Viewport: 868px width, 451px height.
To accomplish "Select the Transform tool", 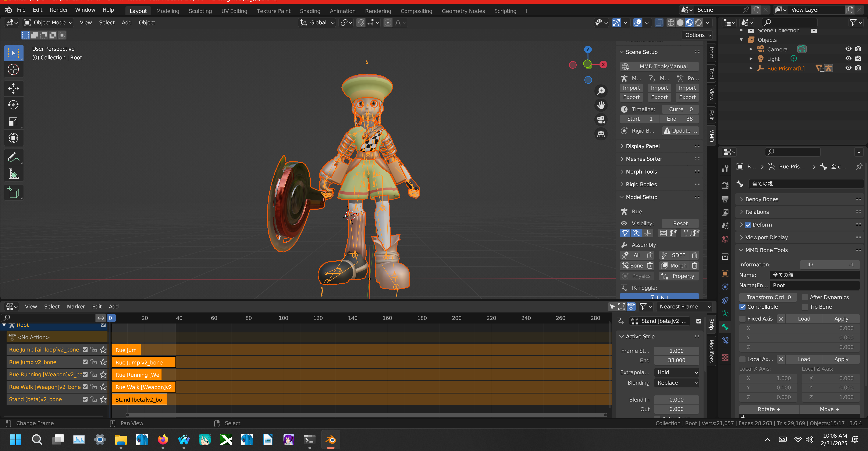I will (14, 138).
